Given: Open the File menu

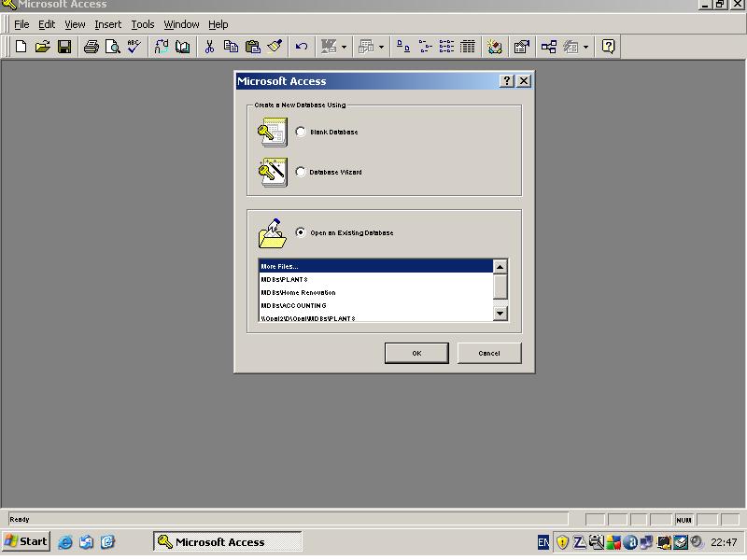Looking at the screenshot, I should pyautogui.click(x=21, y=24).
